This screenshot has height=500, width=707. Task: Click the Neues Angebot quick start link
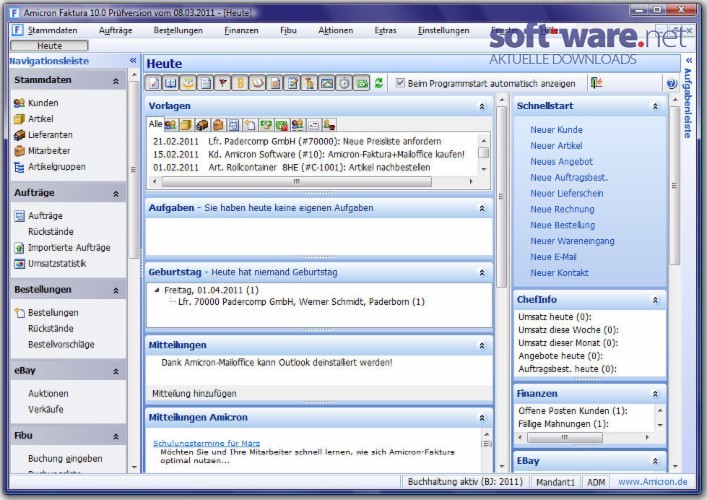coord(561,161)
